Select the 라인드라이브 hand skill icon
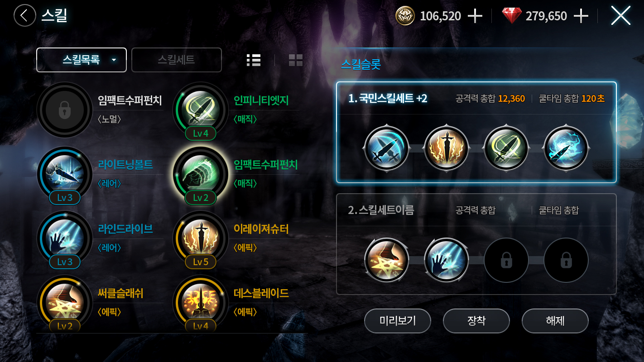Screen dimensions: 644x362 click(65, 238)
